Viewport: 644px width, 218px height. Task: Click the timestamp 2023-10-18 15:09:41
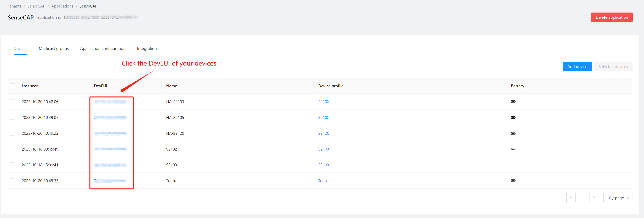pos(40,165)
